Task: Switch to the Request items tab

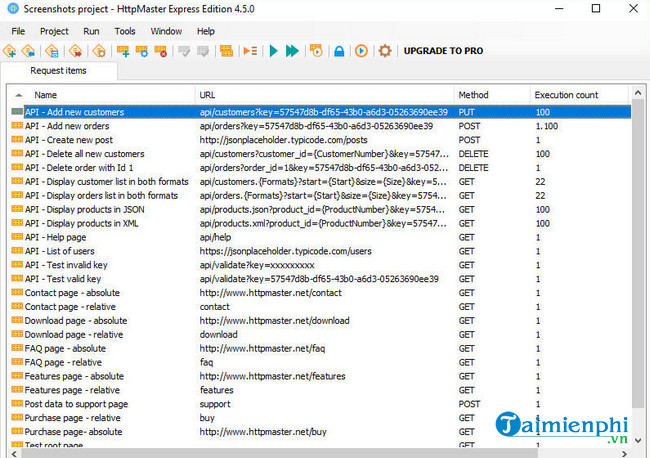Action: (58, 71)
